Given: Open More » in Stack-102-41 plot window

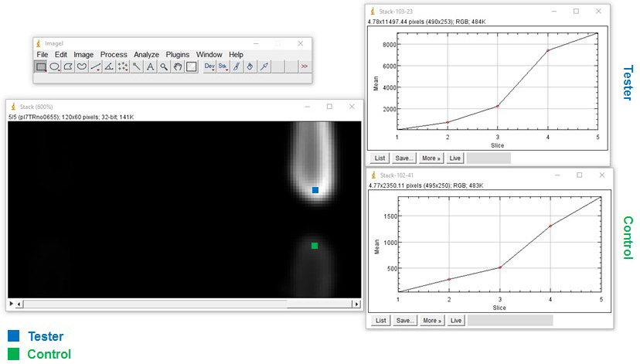Looking at the screenshot, I should tap(432, 321).
